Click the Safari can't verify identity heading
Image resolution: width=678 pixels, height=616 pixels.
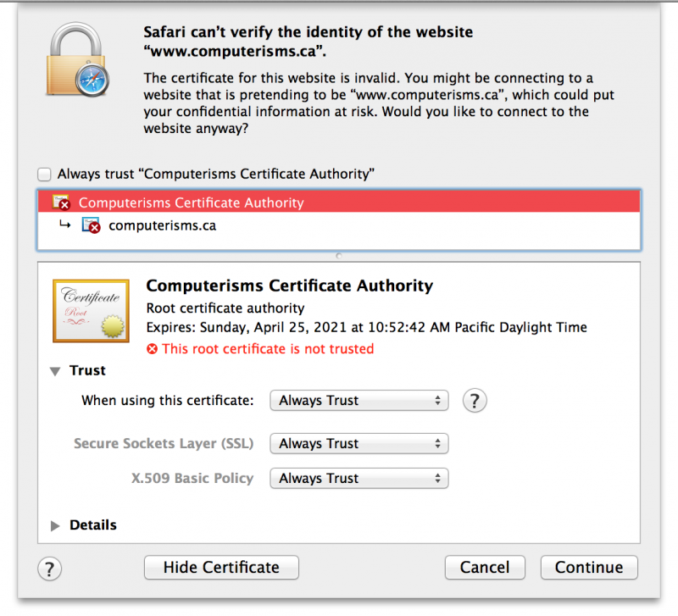[308, 42]
